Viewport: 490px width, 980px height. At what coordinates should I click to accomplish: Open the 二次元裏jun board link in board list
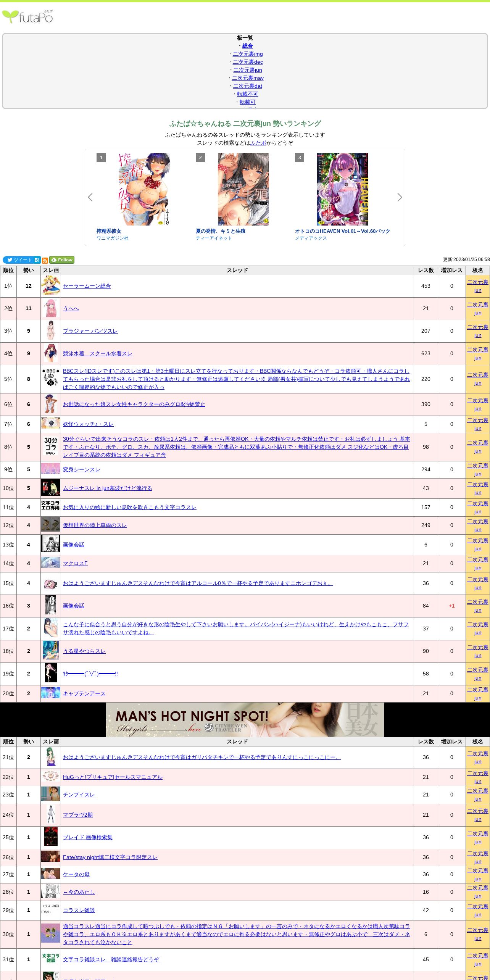coord(248,70)
